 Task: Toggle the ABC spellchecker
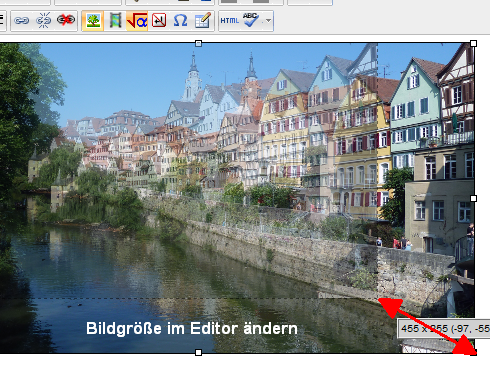(251, 21)
